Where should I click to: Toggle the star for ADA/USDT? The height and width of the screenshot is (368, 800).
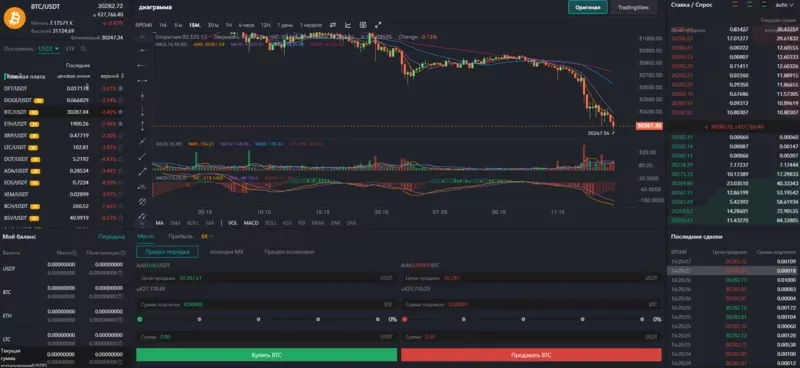click(121, 171)
